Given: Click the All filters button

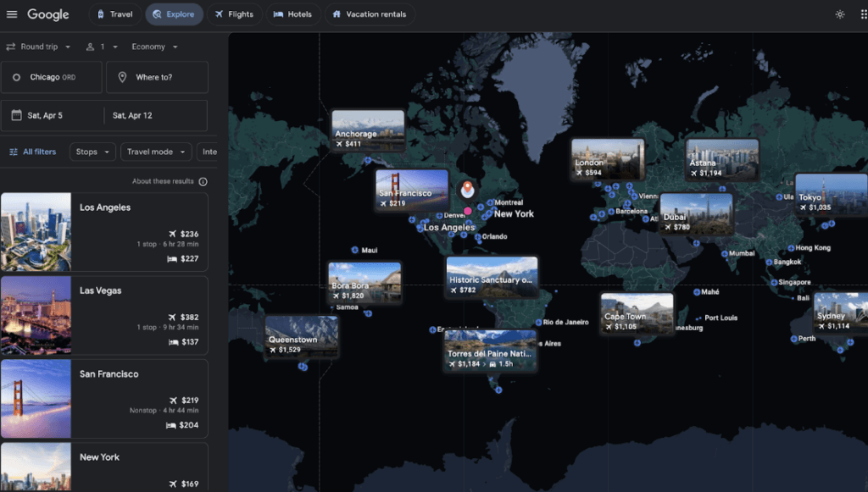Looking at the screenshot, I should pos(33,152).
